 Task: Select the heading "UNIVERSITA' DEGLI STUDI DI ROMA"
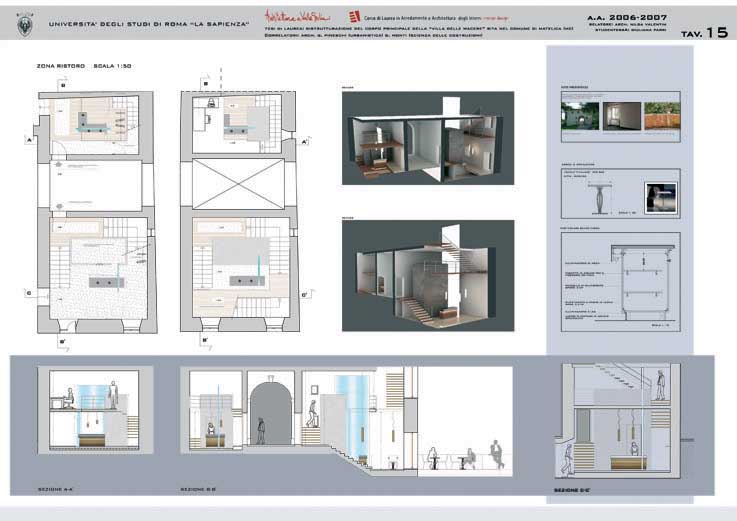click(149, 24)
